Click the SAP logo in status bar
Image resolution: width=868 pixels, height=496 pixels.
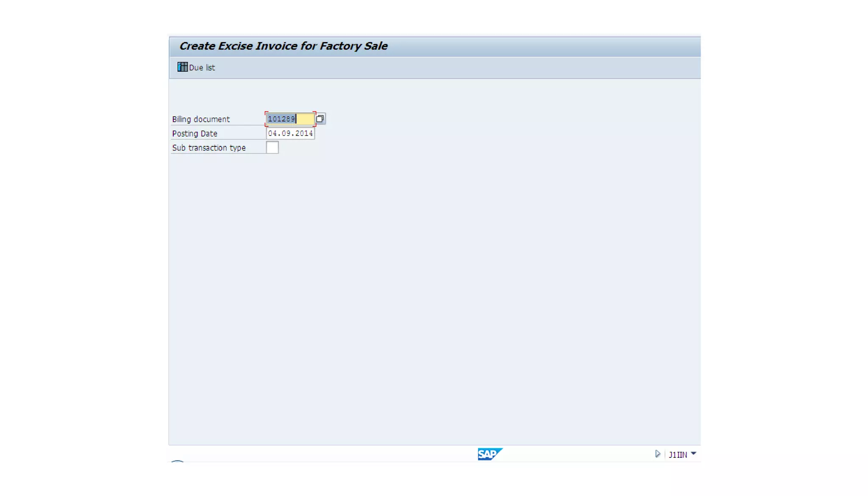(x=490, y=454)
